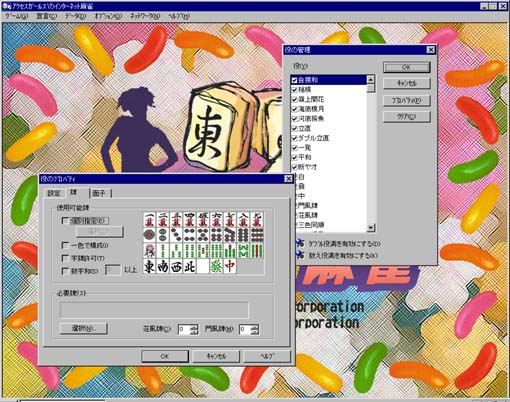Select the three-bamboo tile
510x402 pixels.
[176, 251]
